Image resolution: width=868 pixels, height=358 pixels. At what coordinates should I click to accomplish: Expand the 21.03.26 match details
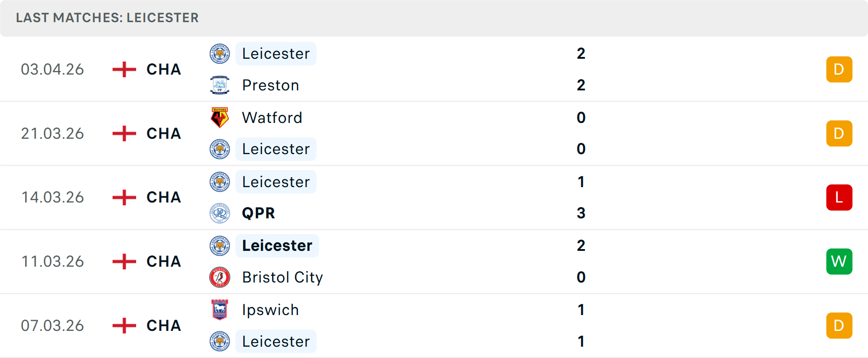coord(434,133)
